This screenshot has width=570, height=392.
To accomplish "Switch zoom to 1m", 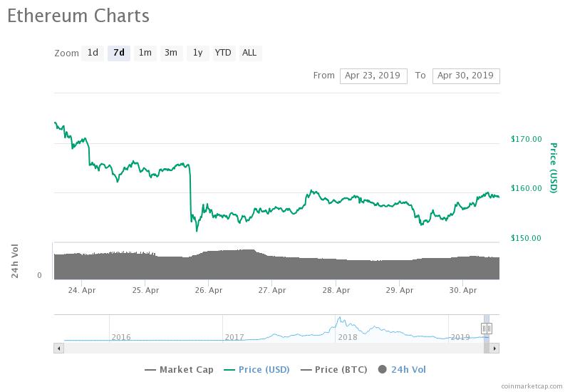I will (145, 53).
